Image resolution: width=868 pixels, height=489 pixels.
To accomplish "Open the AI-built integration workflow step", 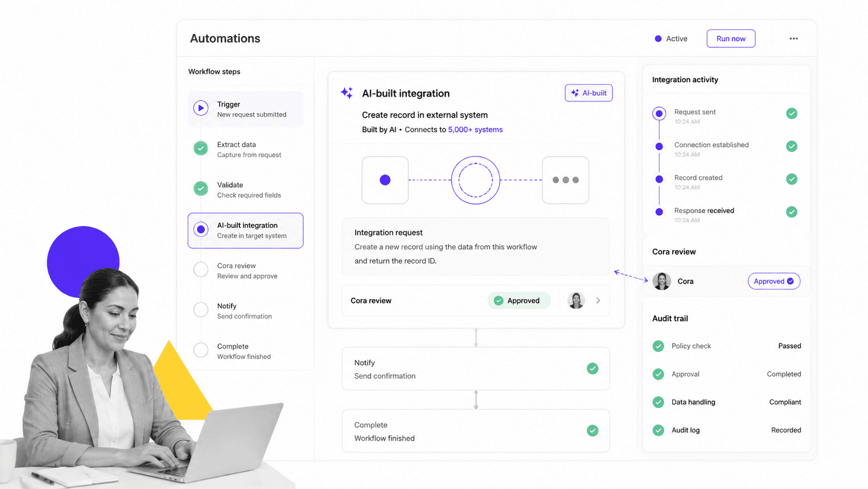I will [x=246, y=230].
